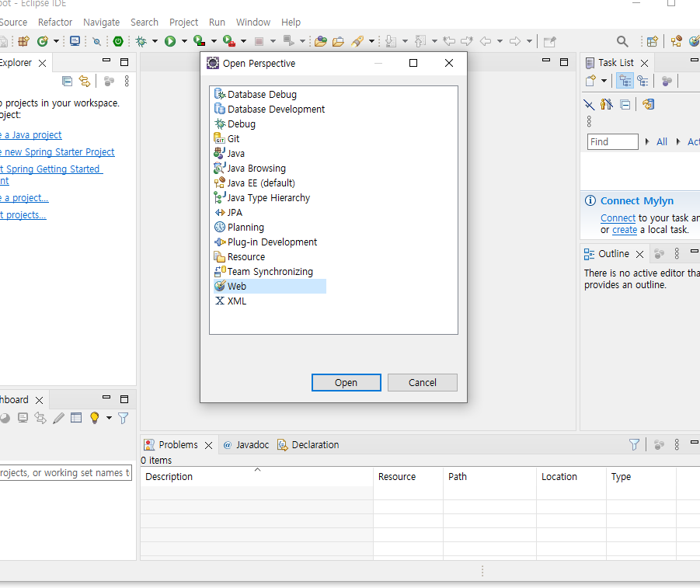This screenshot has width=700, height=588.
Task: Click the Find field in Task List
Action: [x=612, y=141]
